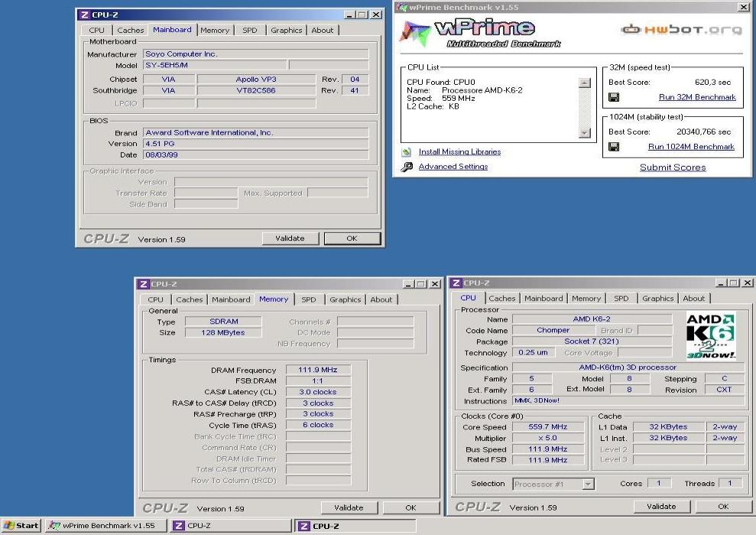Open Graphics tab in Processor CPU-Z window
This screenshot has width=756, height=535.
[657, 299]
